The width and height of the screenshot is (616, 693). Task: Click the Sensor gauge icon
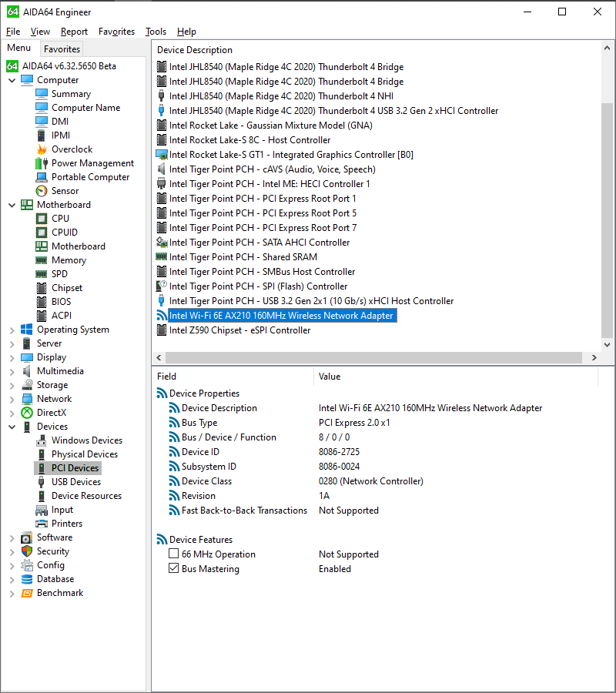click(42, 191)
